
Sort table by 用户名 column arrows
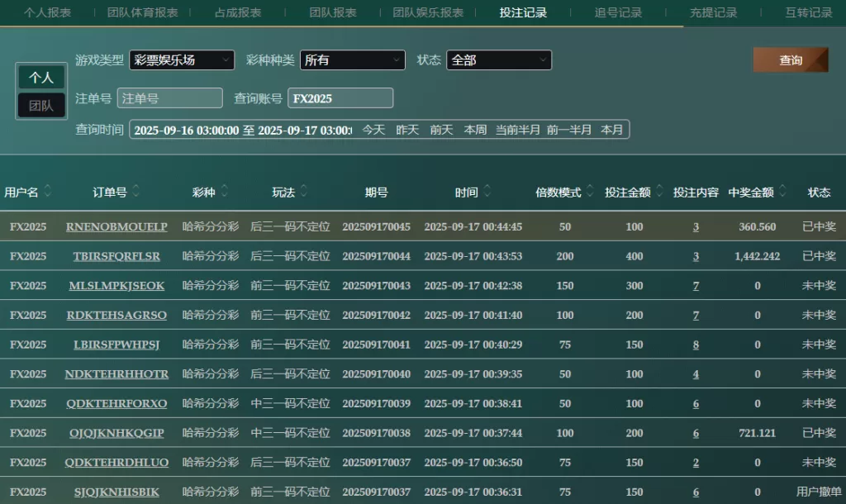48,192
